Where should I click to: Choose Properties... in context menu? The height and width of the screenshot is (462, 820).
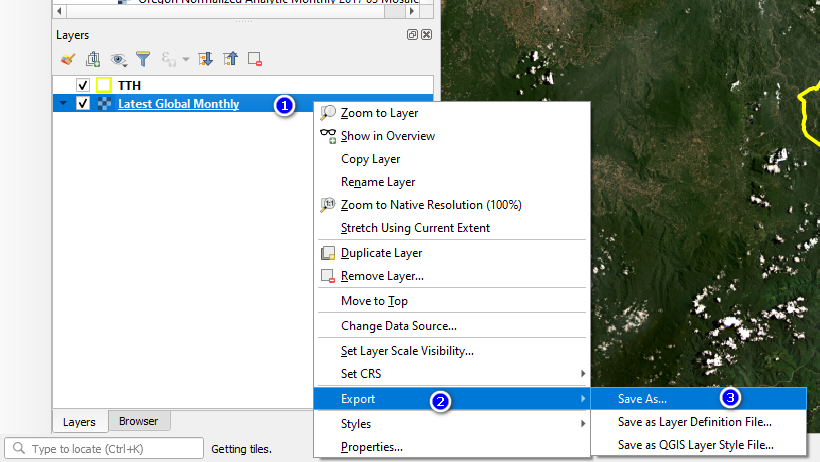tap(452, 447)
